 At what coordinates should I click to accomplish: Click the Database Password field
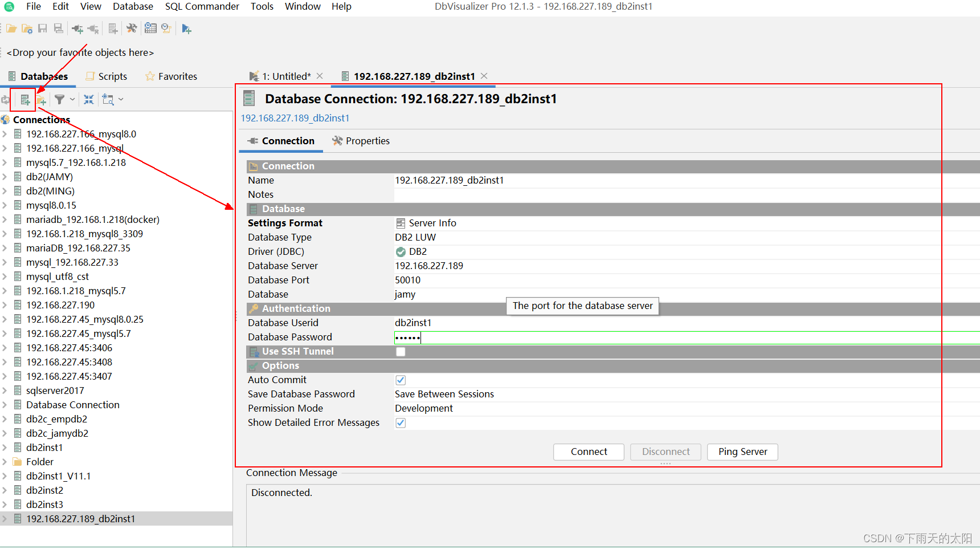tap(687, 337)
